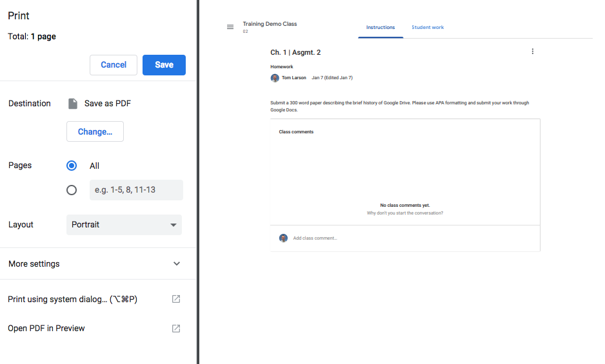This screenshot has height=364, width=605.
Task: Select the All pages radio button
Action: [72, 166]
